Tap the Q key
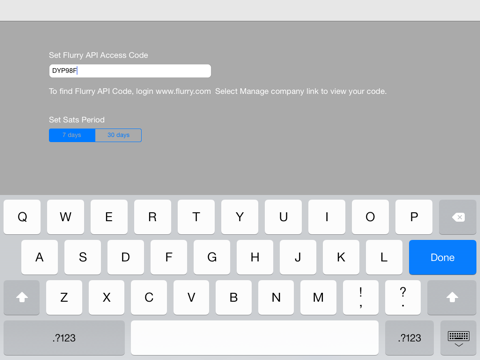480x360 pixels. coord(22,217)
